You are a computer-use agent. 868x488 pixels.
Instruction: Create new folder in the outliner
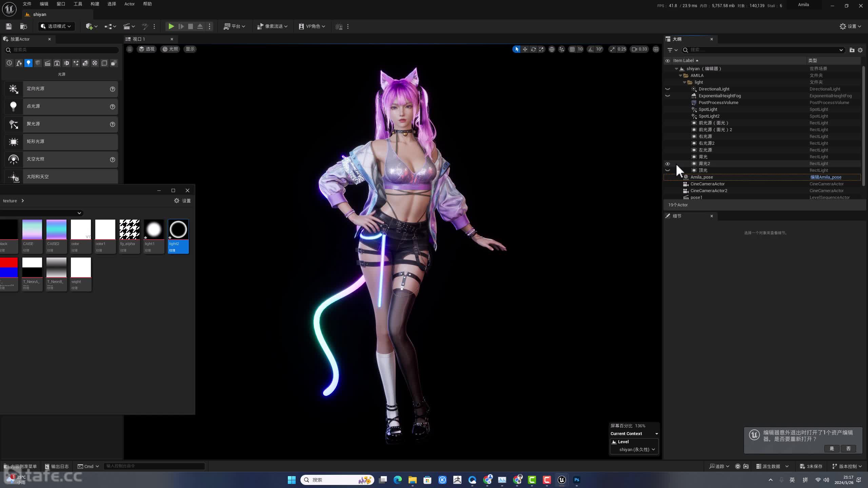click(x=852, y=50)
